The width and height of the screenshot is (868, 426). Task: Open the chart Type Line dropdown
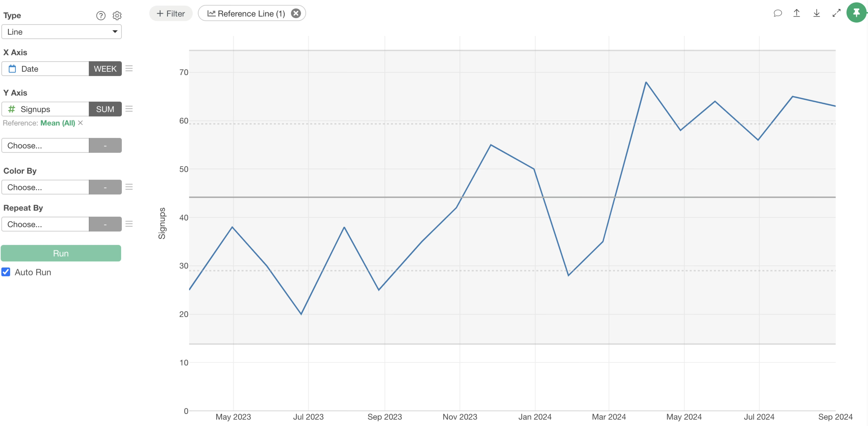point(61,32)
